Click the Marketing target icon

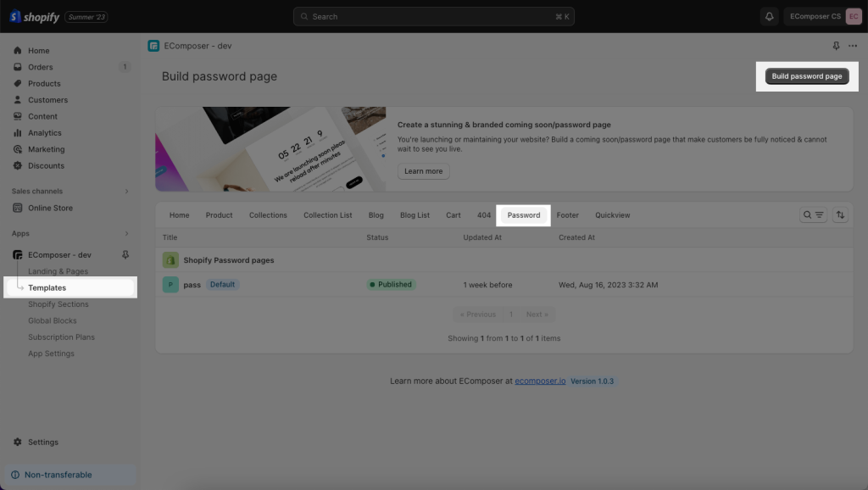(x=18, y=149)
